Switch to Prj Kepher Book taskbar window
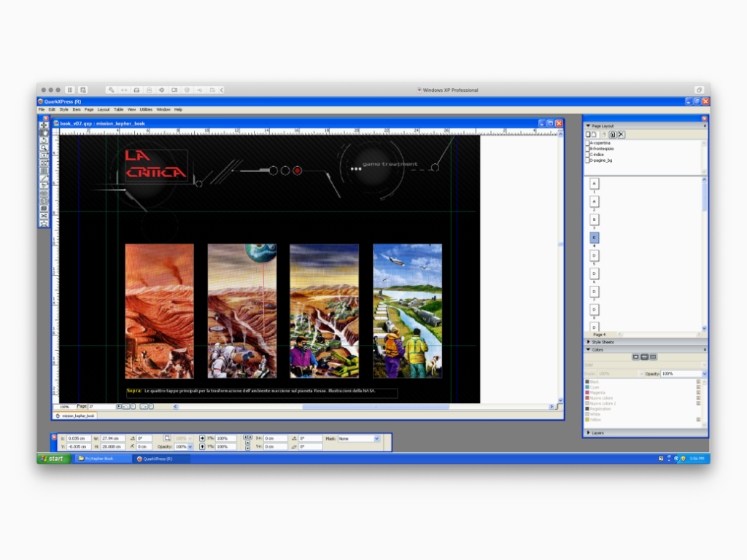Viewport: 747px width, 560px height. point(103,459)
